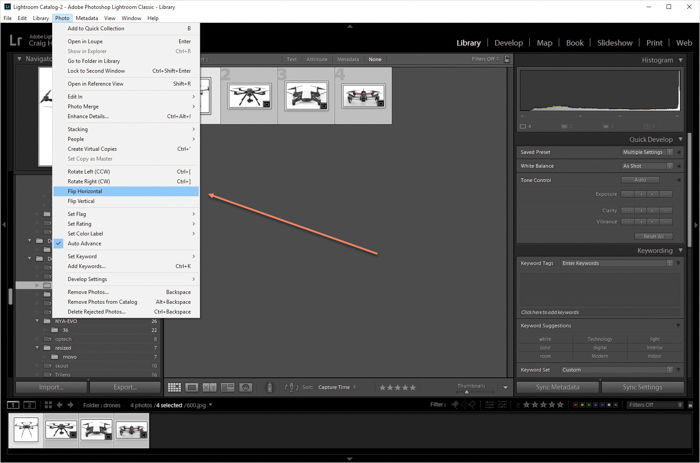Go forward arrow in filmstrip bar
The image size is (700, 463).
pyautogui.click(x=71, y=405)
